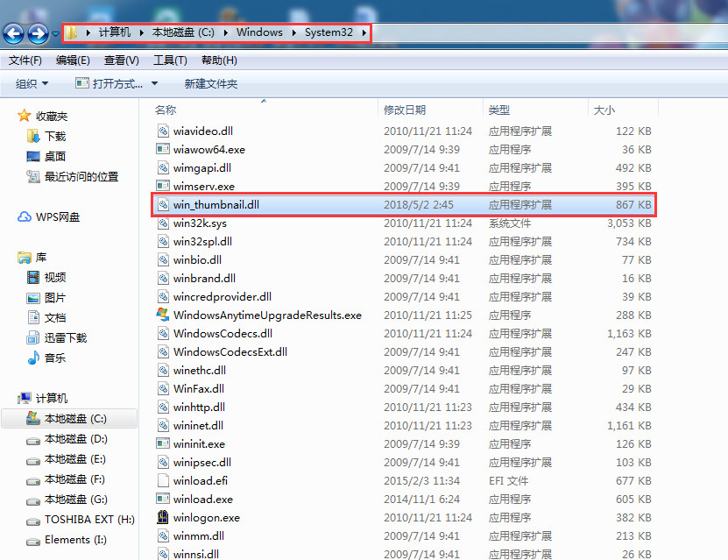
Task: Sort by the 名称 column header
Action: click(166, 110)
